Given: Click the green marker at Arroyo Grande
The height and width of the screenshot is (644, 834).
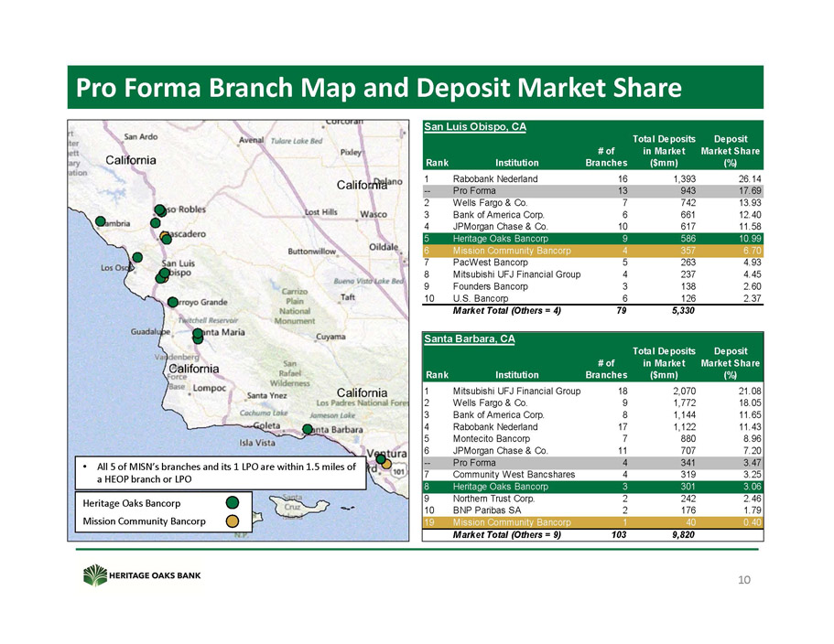Looking at the screenshot, I should 173,303.
